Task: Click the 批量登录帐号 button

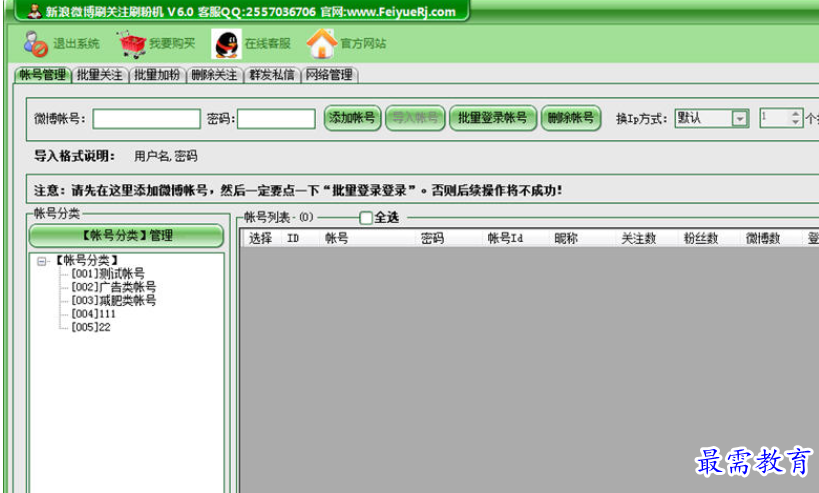Action: (x=493, y=118)
